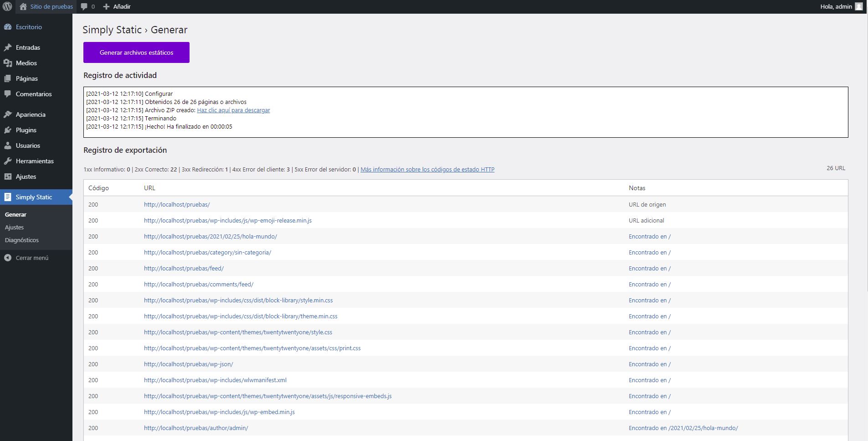868x441 pixels.
Task: Click the Plugins plug icon
Action: (8, 130)
